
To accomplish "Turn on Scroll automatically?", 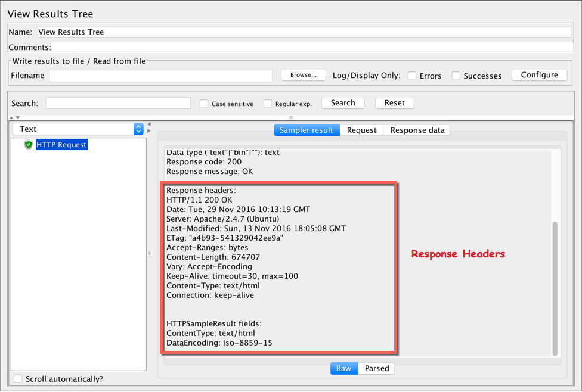I will pyautogui.click(x=18, y=378).
